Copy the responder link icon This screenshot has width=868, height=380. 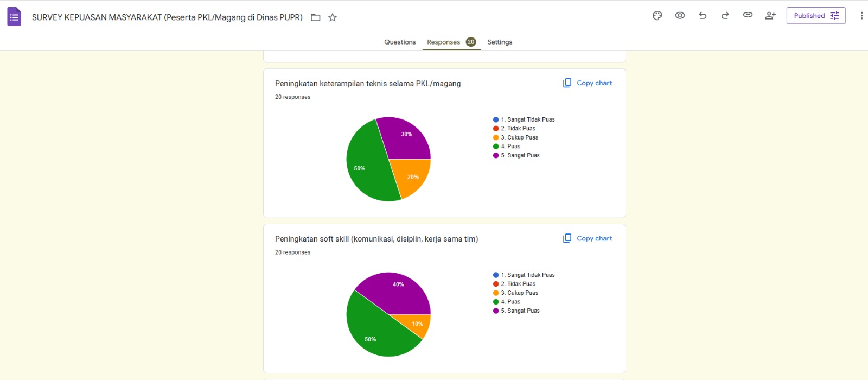click(748, 15)
